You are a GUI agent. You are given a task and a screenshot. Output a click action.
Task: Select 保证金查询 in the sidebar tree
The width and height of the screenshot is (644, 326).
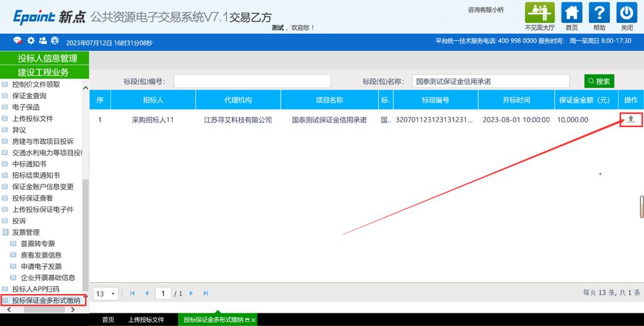pyautogui.click(x=29, y=96)
